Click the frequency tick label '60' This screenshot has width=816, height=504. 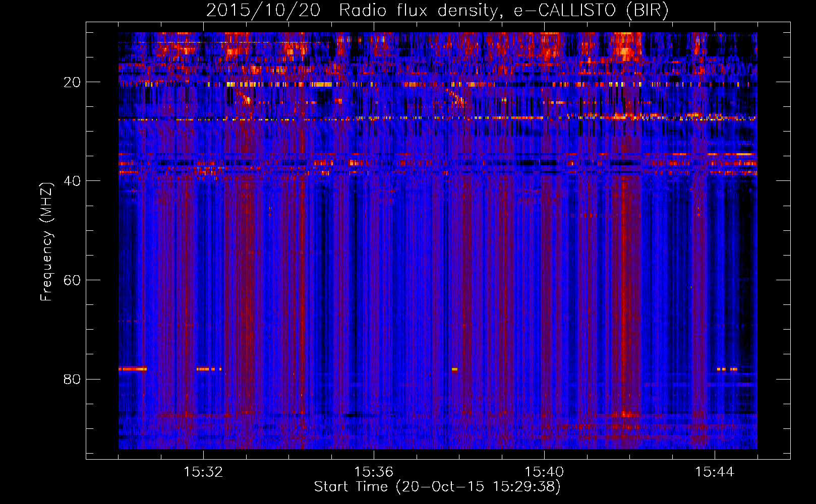tap(73, 280)
